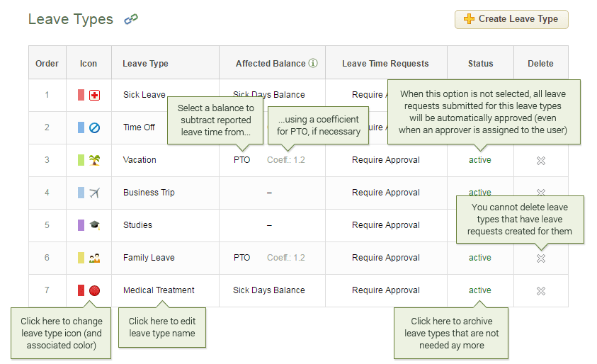Change the Family Leave people icon
This screenshot has width=597, height=364.
pyautogui.click(x=94, y=258)
